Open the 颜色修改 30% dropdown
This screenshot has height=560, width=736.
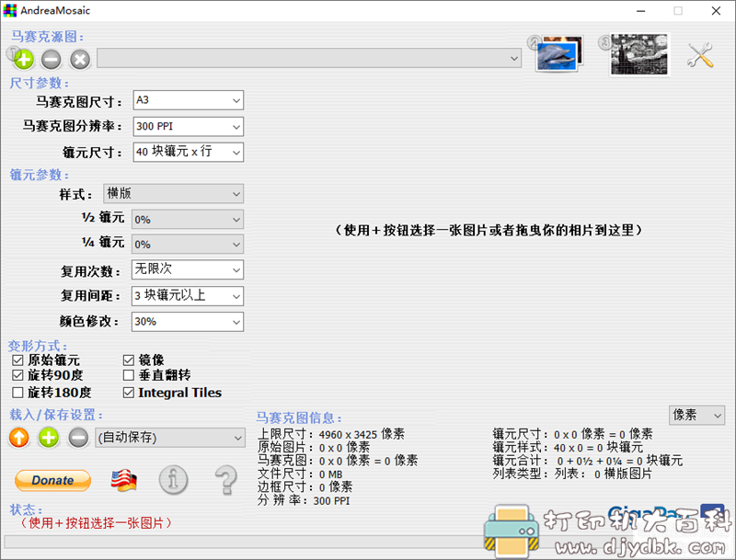coord(188,322)
